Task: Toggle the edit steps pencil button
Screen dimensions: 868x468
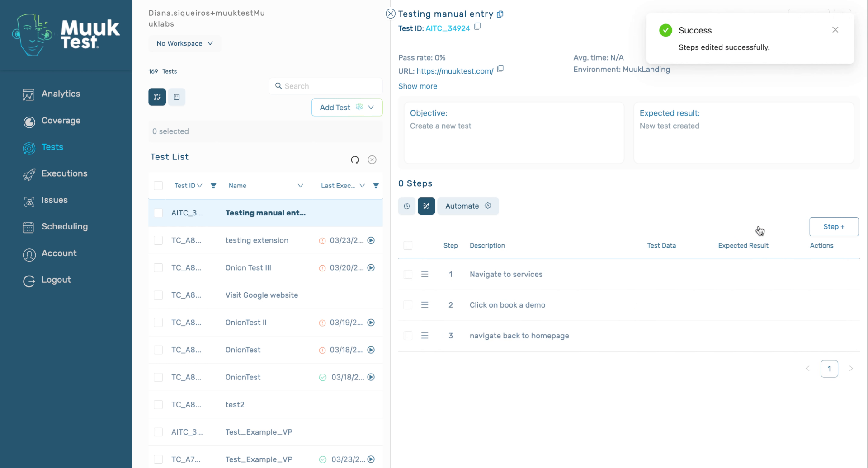Action: click(426, 206)
